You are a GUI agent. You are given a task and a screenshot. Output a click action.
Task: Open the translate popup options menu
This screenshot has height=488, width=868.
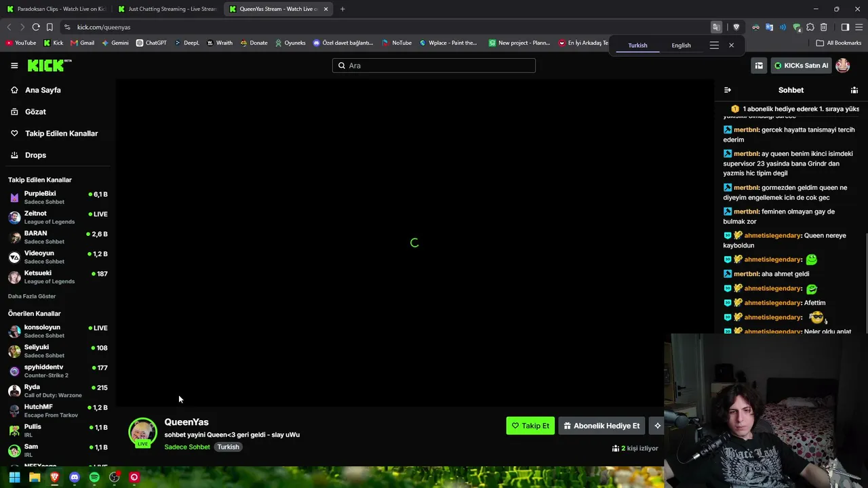(714, 45)
